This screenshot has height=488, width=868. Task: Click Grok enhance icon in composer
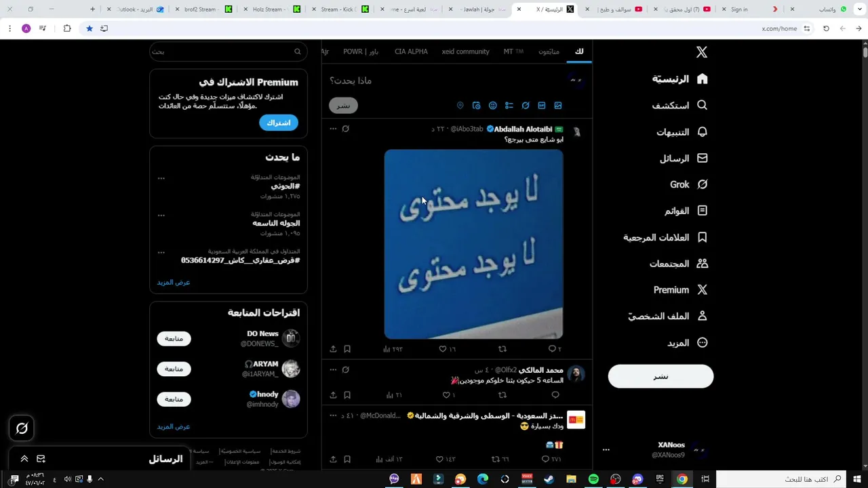pyautogui.click(x=526, y=106)
